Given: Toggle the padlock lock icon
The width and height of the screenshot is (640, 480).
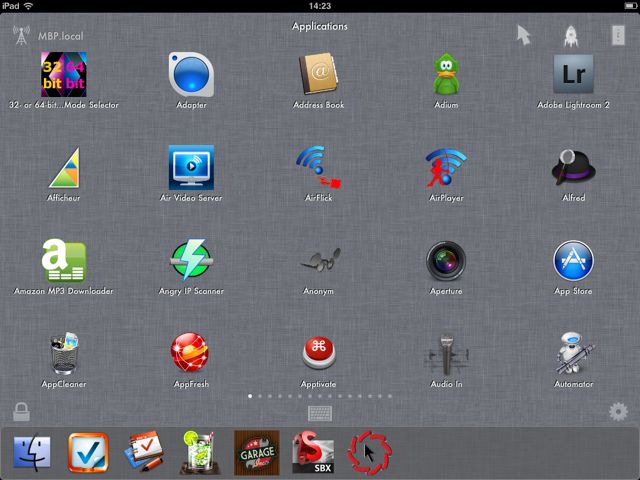Looking at the screenshot, I should (x=21, y=412).
